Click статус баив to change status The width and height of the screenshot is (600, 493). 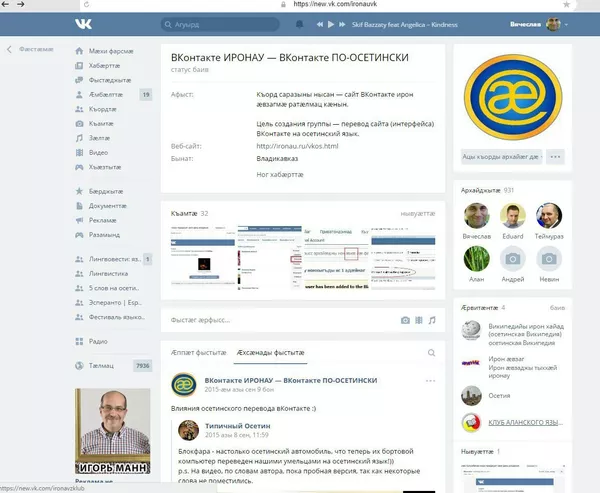pyautogui.click(x=190, y=70)
